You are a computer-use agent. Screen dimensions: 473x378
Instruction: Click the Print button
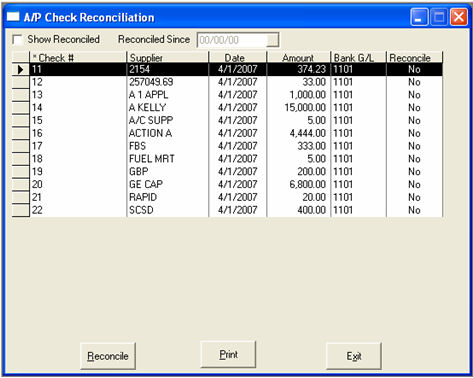tap(228, 354)
